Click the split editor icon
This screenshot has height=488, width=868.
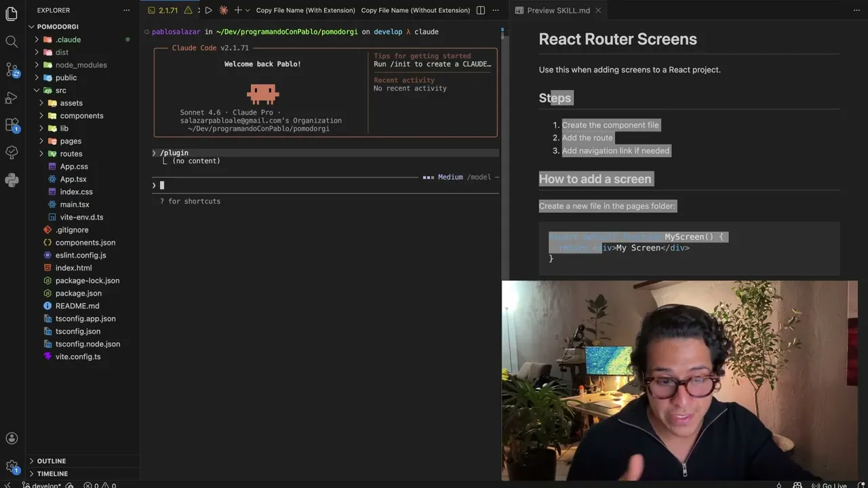481,10
